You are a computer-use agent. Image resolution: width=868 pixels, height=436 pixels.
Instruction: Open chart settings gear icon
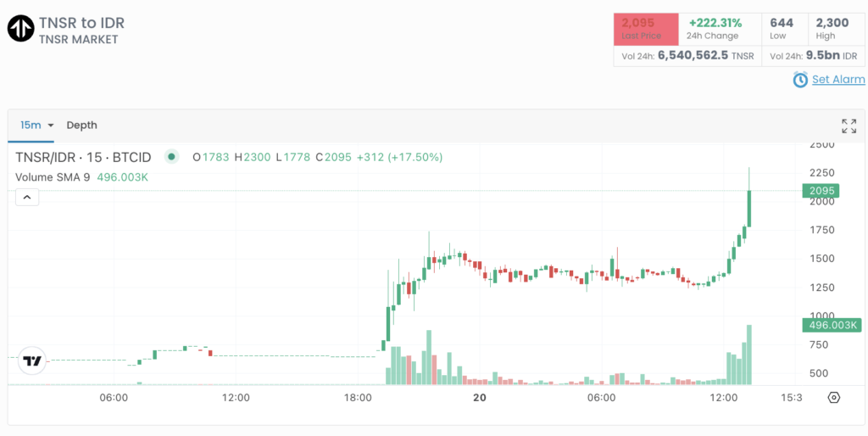833,398
